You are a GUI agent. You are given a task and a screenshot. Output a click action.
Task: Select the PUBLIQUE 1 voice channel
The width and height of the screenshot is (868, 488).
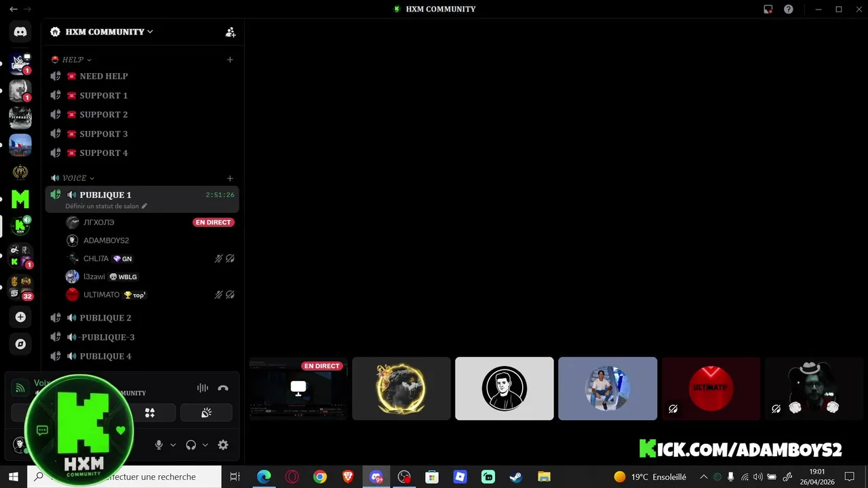[142, 199]
